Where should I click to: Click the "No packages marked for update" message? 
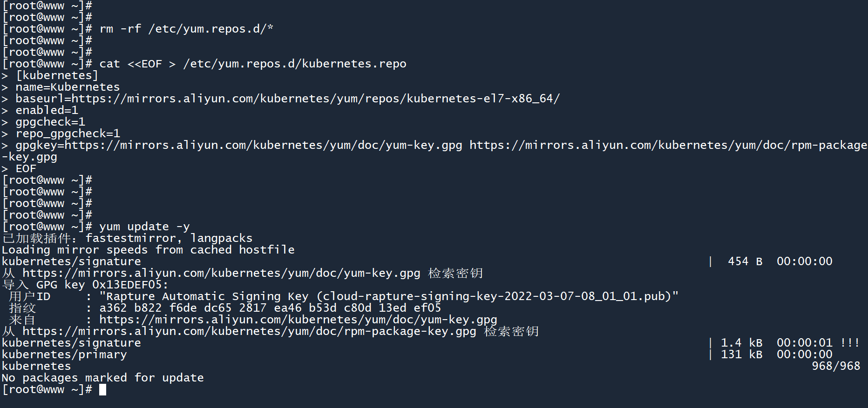tap(102, 378)
